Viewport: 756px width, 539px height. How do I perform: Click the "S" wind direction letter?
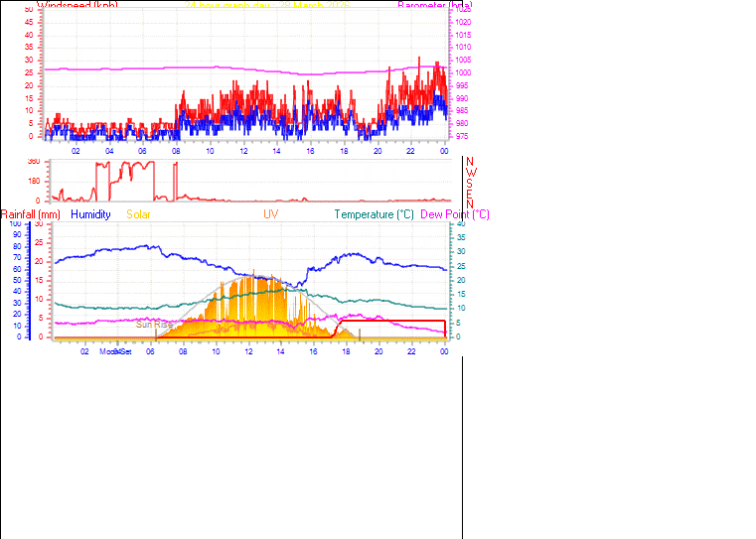coord(470,184)
